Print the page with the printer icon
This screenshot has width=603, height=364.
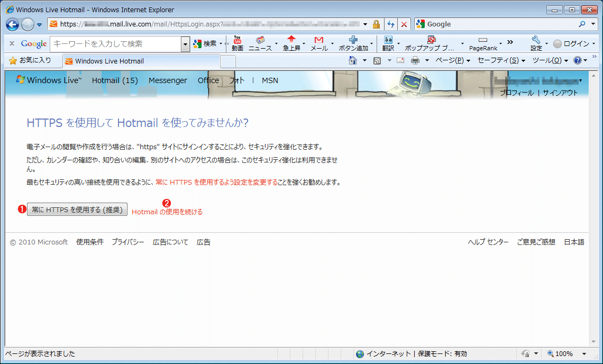coord(415,60)
